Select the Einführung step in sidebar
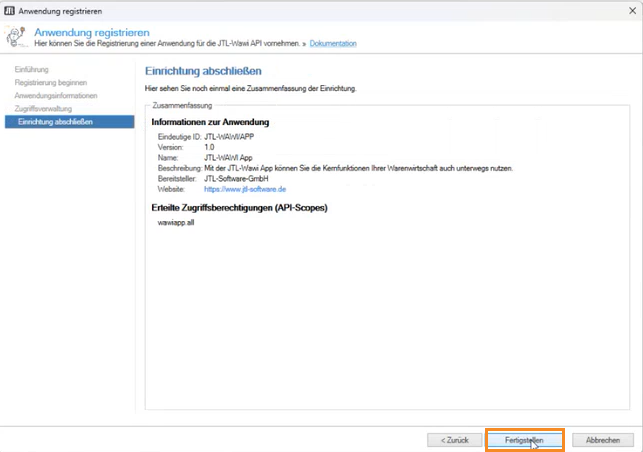This screenshot has height=452, width=643. coord(31,69)
